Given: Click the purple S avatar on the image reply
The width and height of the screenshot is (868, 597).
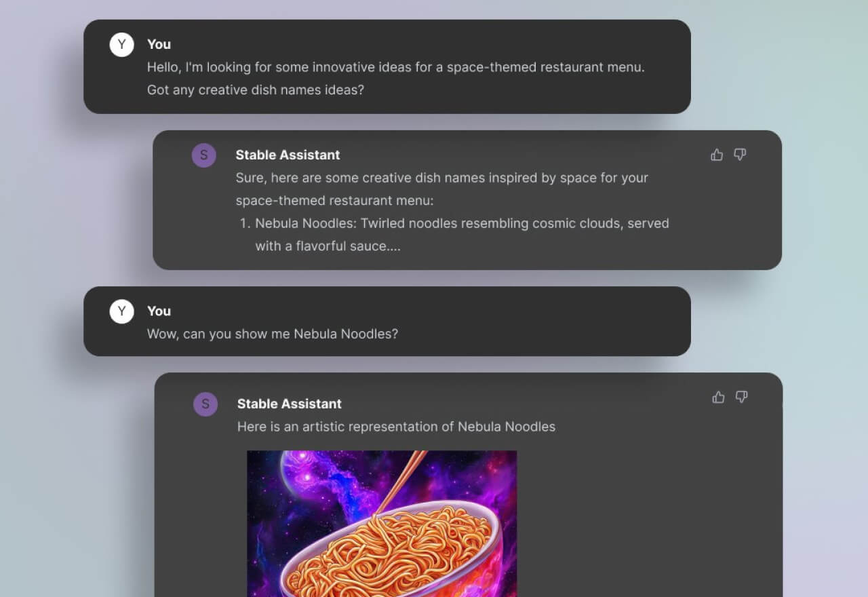Looking at the screenshot, I should tap(205, 404).
